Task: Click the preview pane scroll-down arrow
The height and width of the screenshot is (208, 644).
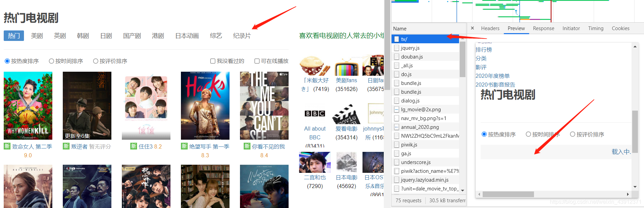Action: pyautogui.click(x=635, y=187)
